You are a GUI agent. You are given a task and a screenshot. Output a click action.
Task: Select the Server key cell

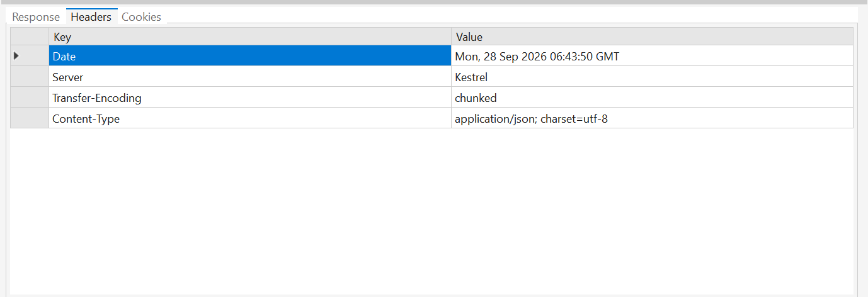250,77
